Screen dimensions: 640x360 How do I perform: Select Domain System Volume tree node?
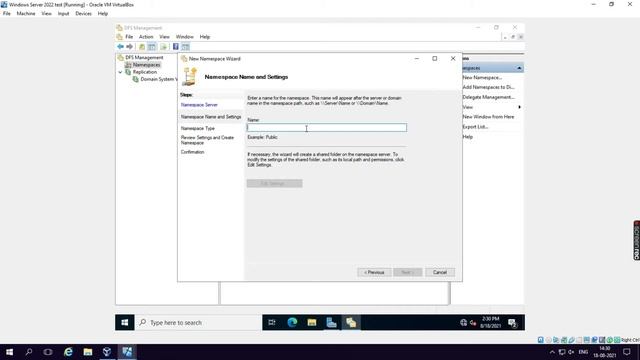point(159,79)
